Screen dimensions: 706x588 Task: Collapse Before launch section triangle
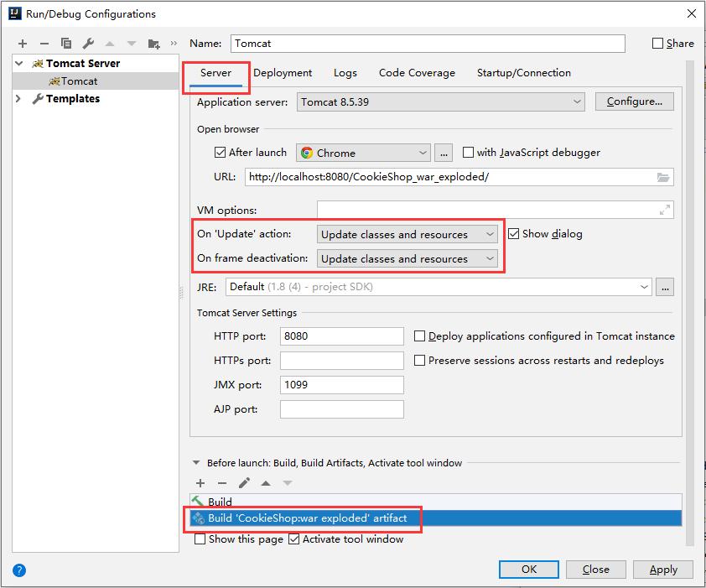tap(196, 463)
